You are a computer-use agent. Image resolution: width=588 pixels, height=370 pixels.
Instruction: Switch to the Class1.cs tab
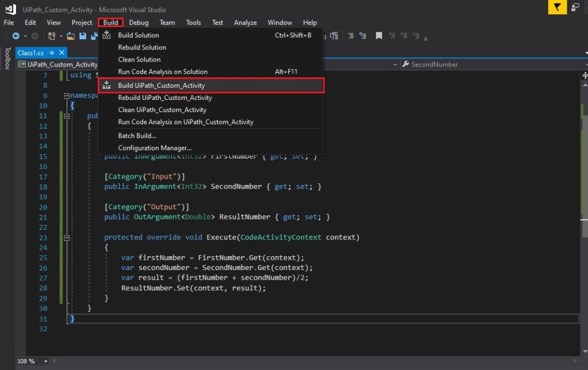(x=31, y=53)
